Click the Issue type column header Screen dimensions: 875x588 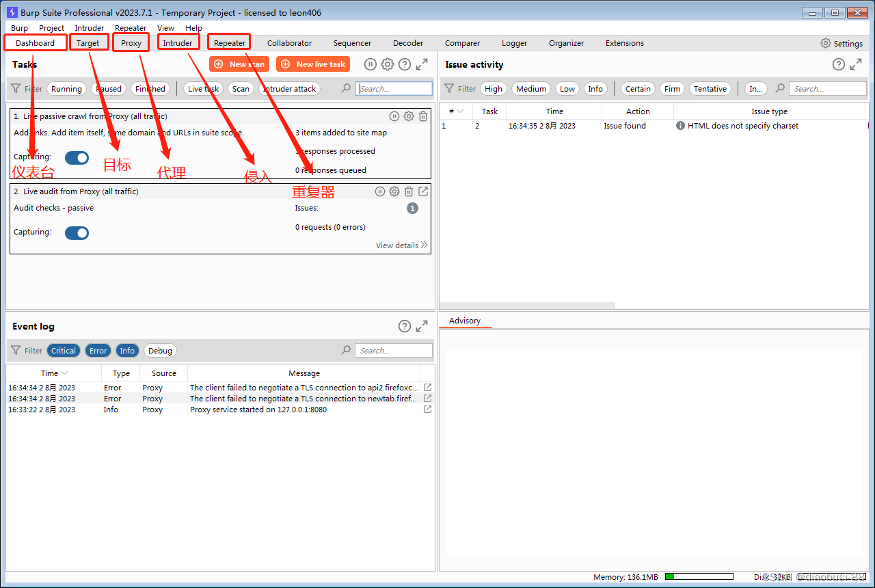point(770,111)
